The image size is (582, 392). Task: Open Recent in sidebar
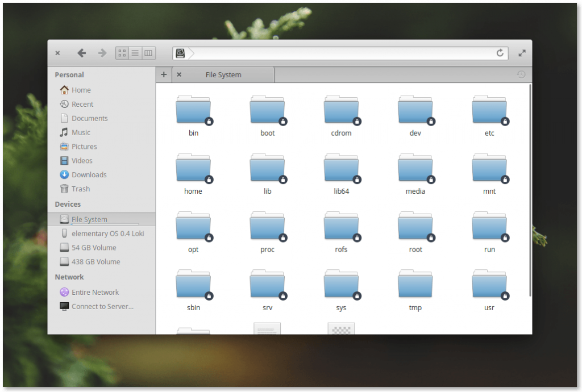tap(101, 104)
